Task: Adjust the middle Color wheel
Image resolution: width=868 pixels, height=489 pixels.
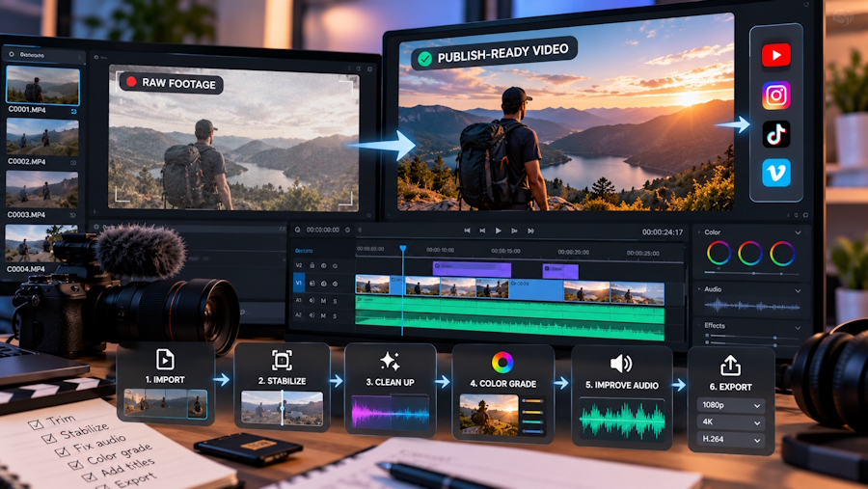Action: click(750, 253)
